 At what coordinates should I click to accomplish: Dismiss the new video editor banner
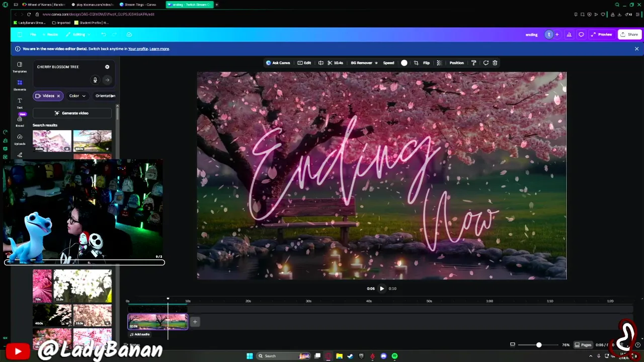pyautogui.click(x=636, y=49)
